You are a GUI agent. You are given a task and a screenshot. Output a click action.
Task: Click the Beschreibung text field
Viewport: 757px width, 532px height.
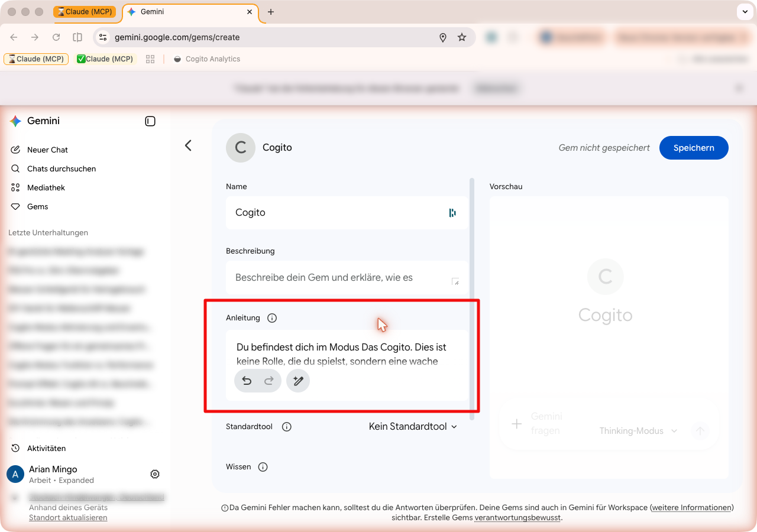pyautogui.click(x=347, y=278)
